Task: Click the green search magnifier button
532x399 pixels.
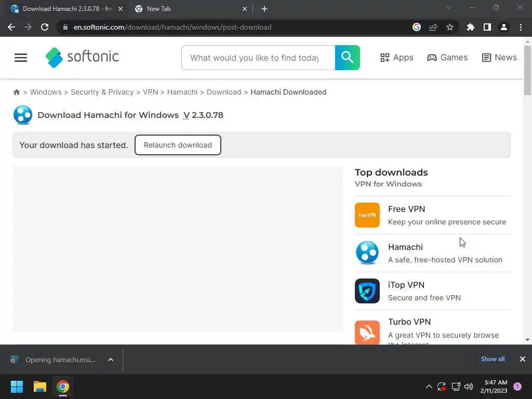Action: click(347, 58)
